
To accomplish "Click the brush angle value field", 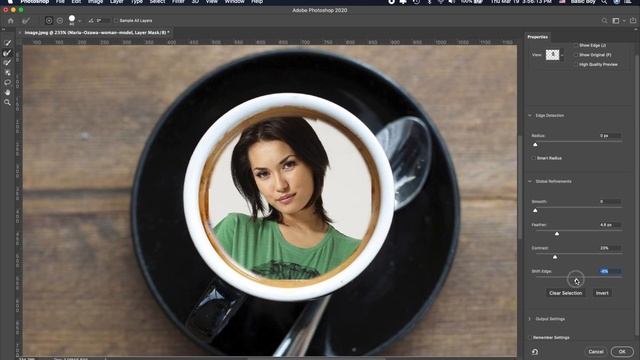I will pyautogui.click(x=102, y=20).
